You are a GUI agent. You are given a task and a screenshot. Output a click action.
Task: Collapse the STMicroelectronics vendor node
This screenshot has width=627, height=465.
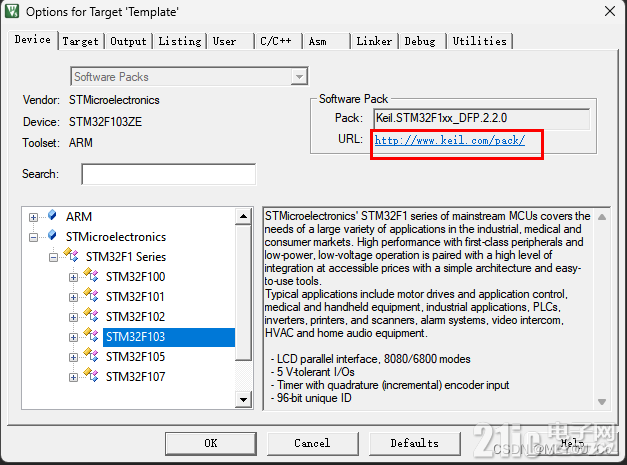(x=34, y=237)
